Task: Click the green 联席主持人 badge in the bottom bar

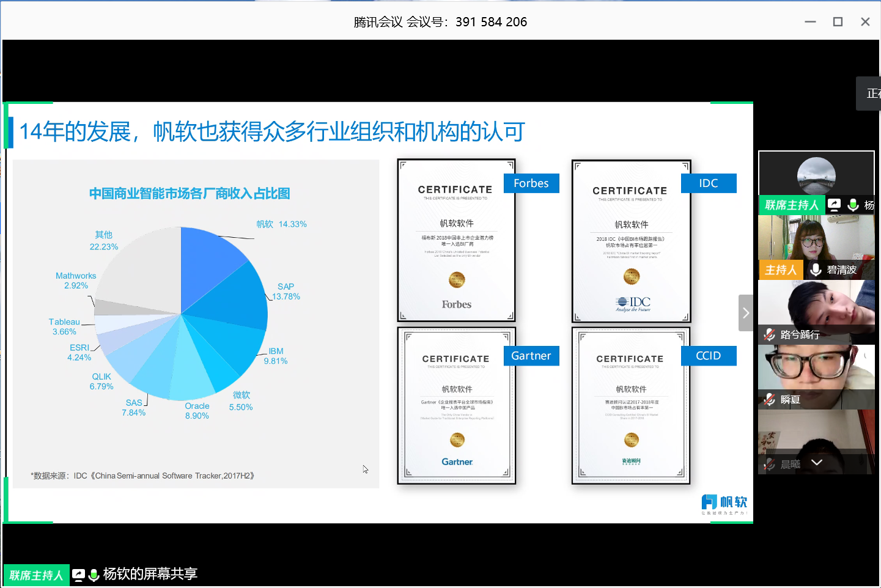Action: tap(36, 575)
